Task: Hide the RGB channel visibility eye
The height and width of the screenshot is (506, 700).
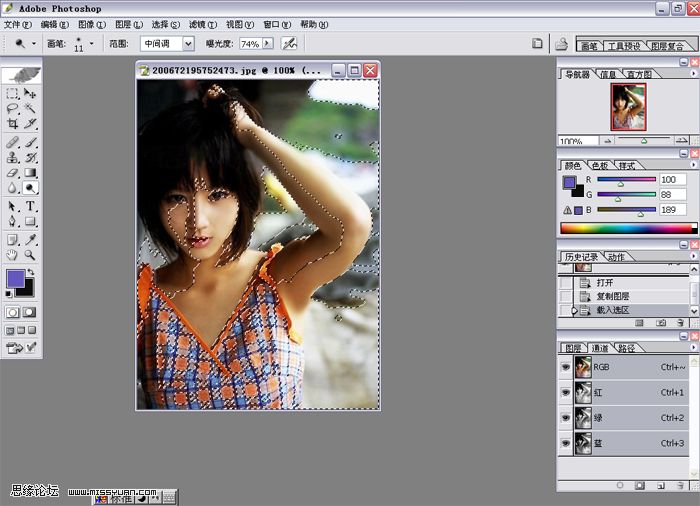Action: pos(566,367)
